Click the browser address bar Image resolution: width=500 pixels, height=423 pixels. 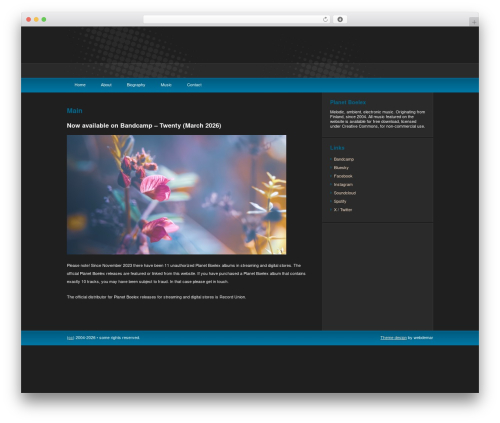(x=237, y=19)
